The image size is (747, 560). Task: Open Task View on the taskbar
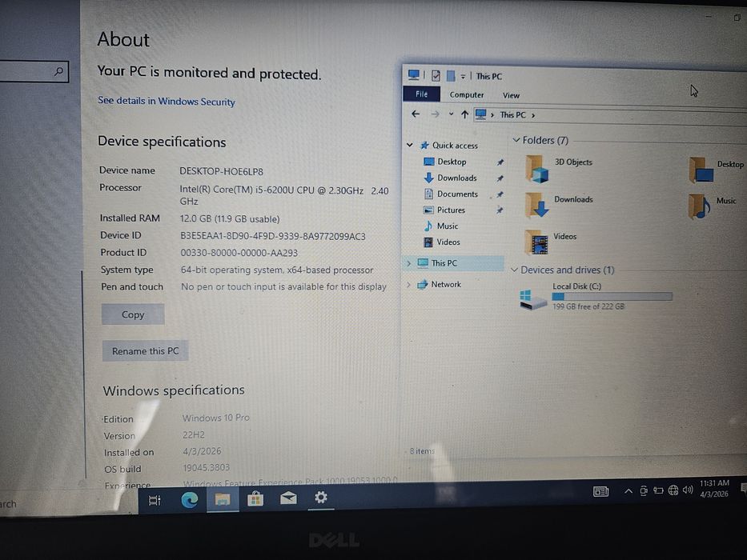tap(155, 501)
